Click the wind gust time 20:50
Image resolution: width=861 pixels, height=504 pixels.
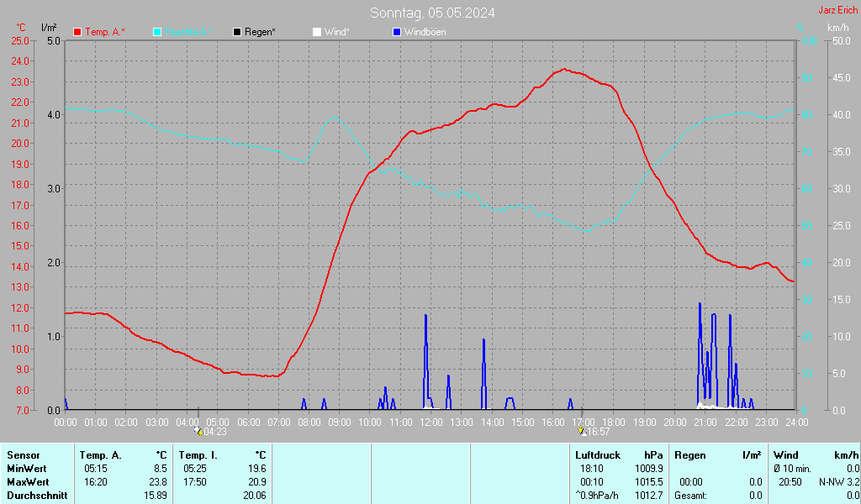tap(790, 482)
